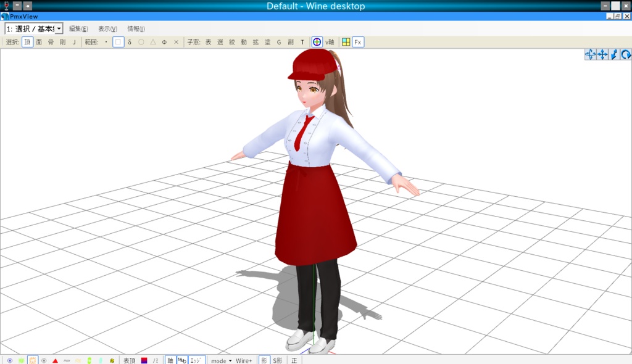The width and height of the screenshot is (632, 364).
Task: Click the rotate view icon at top right
Action: [x=627, y=54]
